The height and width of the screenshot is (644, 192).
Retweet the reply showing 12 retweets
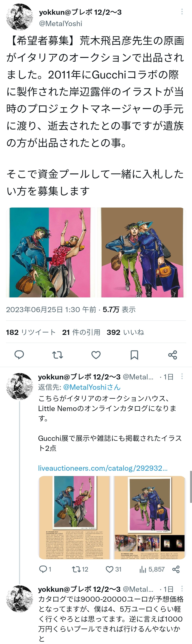coord(80,569)
